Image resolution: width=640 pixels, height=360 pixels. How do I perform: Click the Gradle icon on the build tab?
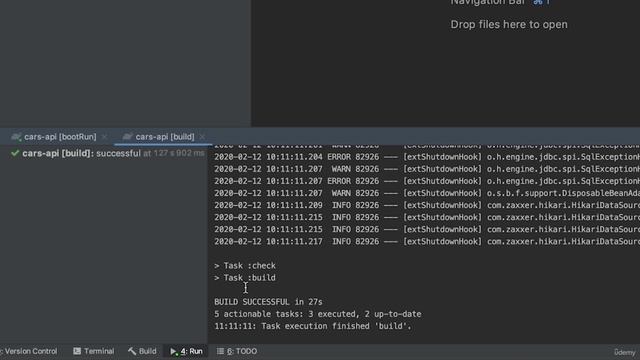pos(127,137)
